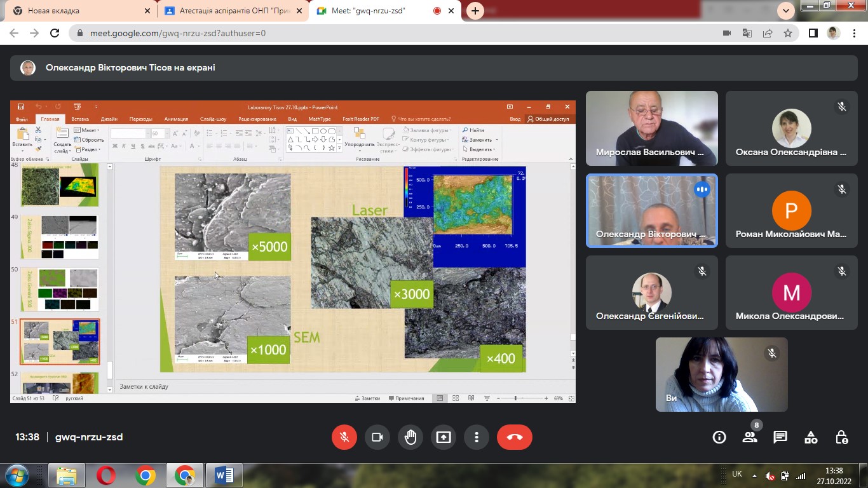Leave the call with the red hang-up button
Screen dimensions: 868x488
pos(514,437)
